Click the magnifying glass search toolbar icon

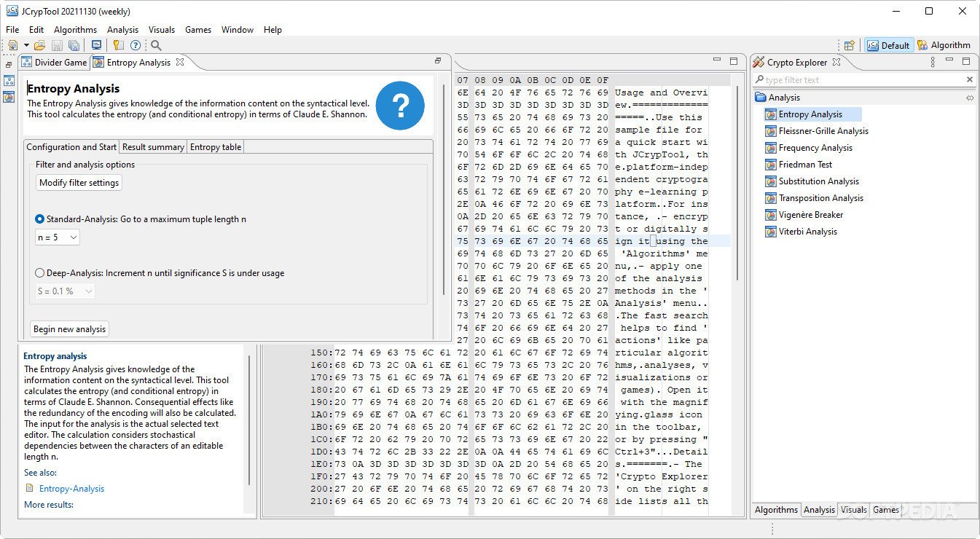pyautogui.click(x=156, y=45)
